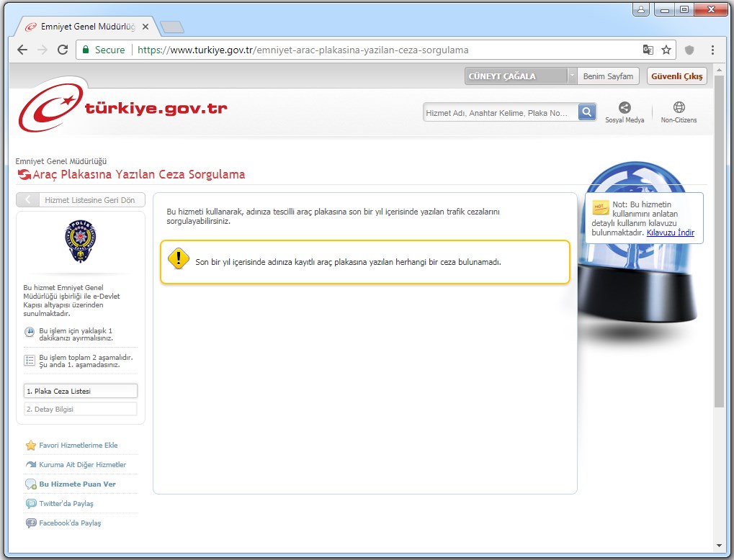Click Benim Sayfam button

point(608,76)
